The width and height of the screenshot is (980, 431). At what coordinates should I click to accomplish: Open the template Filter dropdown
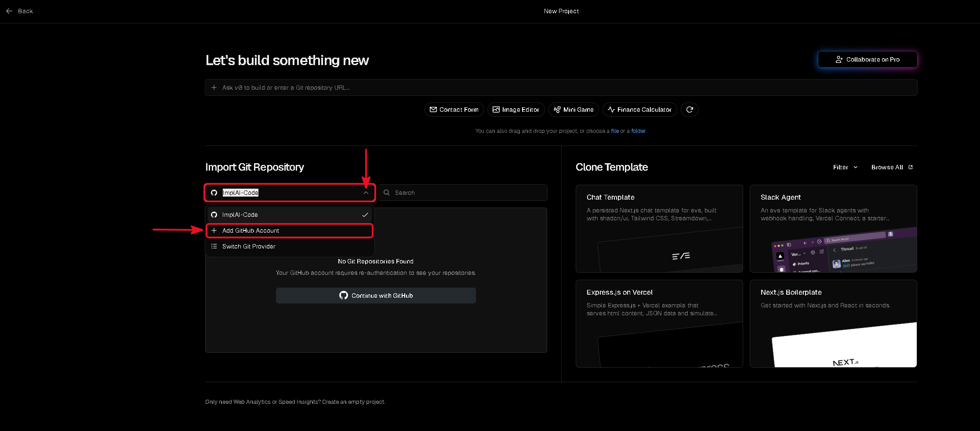pyautogui.click(x=845, y=167)
